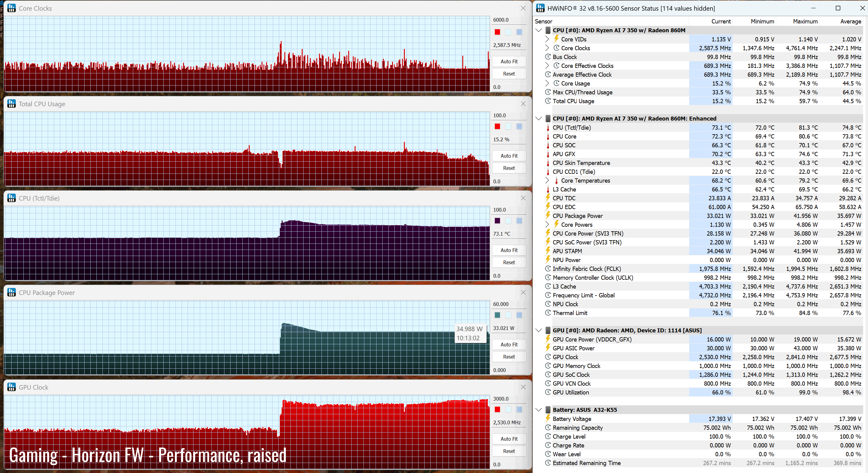The width and height of the screenshot is (868, 473).
Task: Click the HWiNFO icon in Sensor Status title bar
Action: click(540, 8)
